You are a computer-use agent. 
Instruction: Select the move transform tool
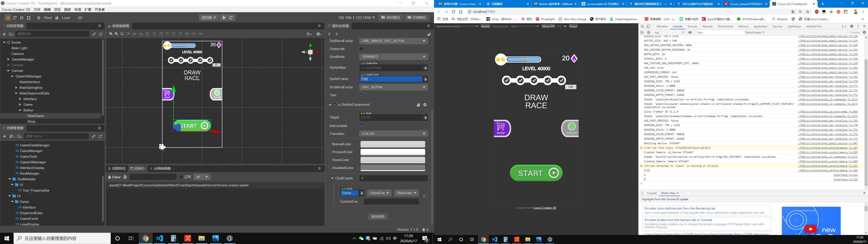[x=8, y=18]
